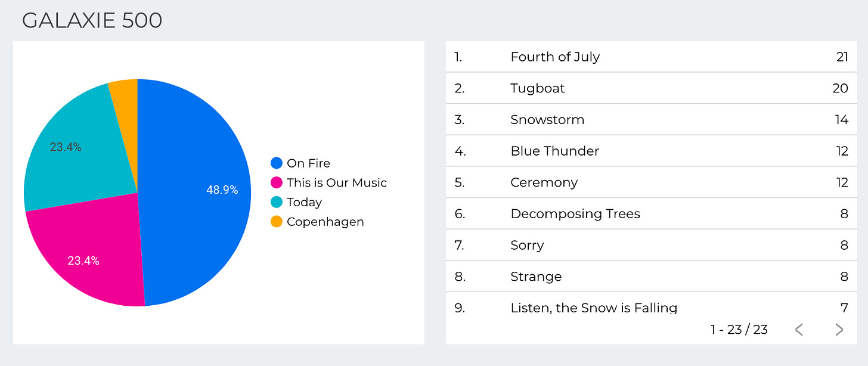Viewport: 868px width, 366px height.
Task: Click the GALAXIE 500 title
Action: (92, 20)
